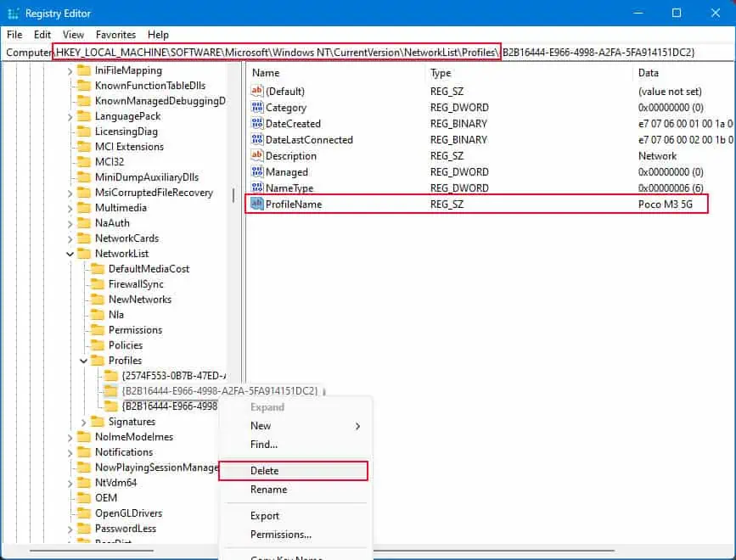Expand the NetworkCards tree node
The image size is (736, 560).
tap(71, 238)
